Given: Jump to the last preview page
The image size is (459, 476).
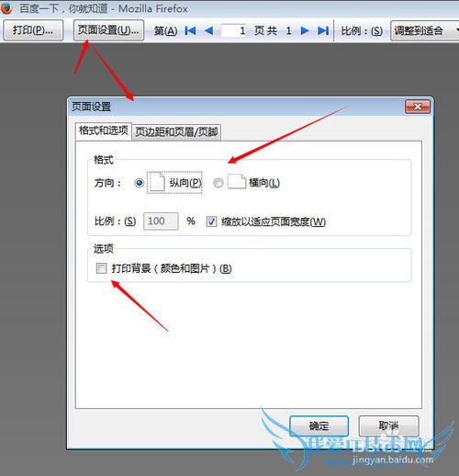Looking at the screenshot, I should click(323, 30).
